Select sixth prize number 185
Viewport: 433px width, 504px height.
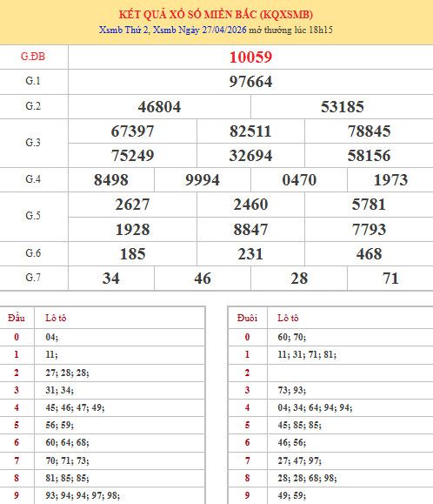click(x=132, y=254)
